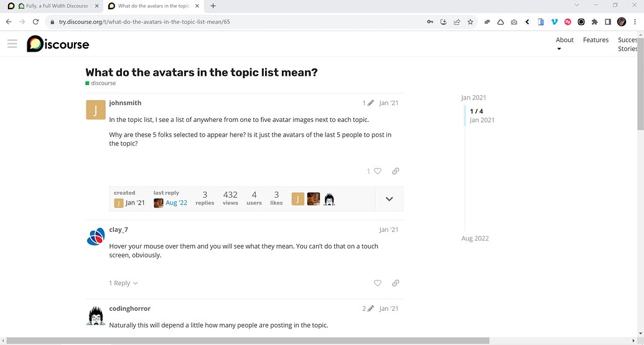644x345 pixels.
Task: Like johnsmith's first post
Action: [x=377, y=171]
